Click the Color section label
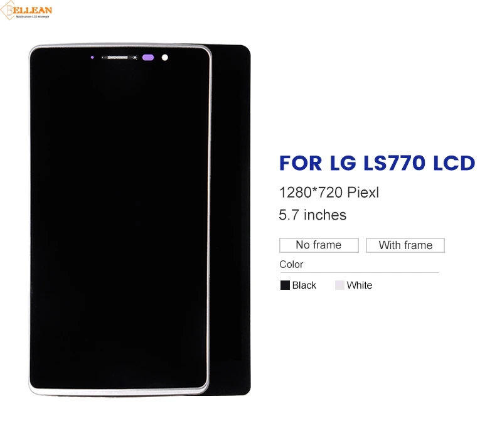This screenshot has width=502, height=448. tap(291, 265)
